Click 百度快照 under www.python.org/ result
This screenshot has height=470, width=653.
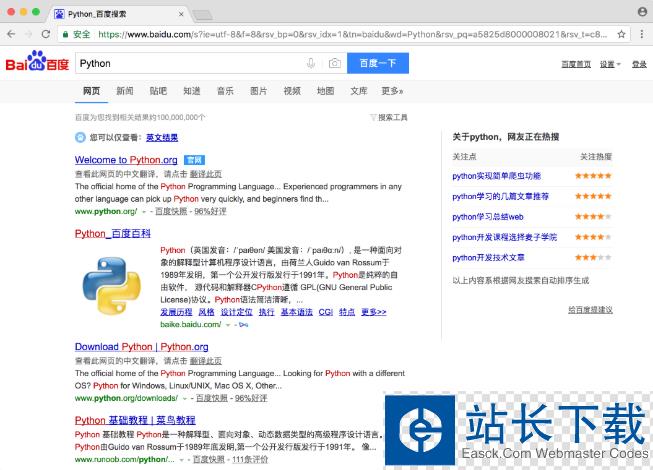[x=171, y=211]
